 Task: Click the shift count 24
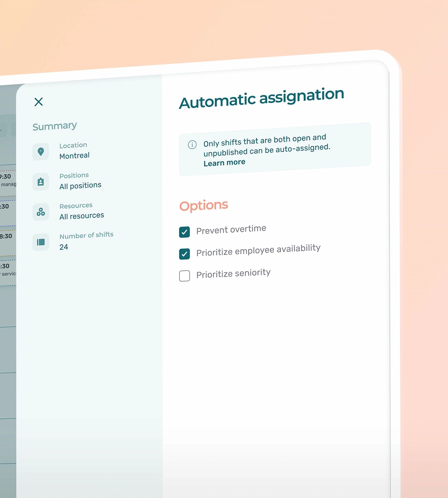point(64,247)
